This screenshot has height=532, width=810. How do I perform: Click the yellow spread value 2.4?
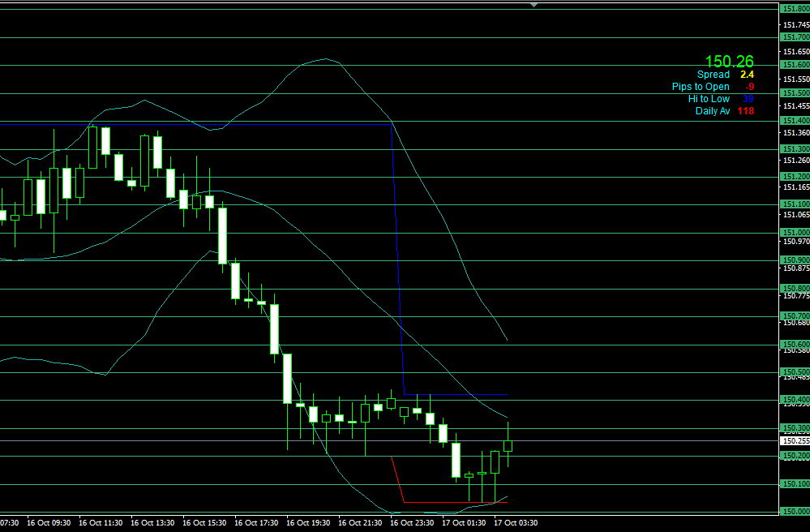pos(747,75)
